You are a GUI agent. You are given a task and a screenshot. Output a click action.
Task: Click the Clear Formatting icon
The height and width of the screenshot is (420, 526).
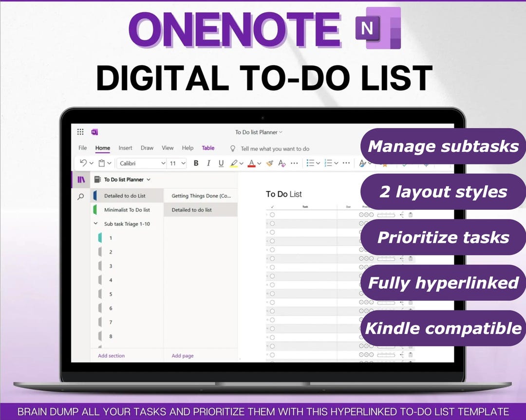click(282, 163)
